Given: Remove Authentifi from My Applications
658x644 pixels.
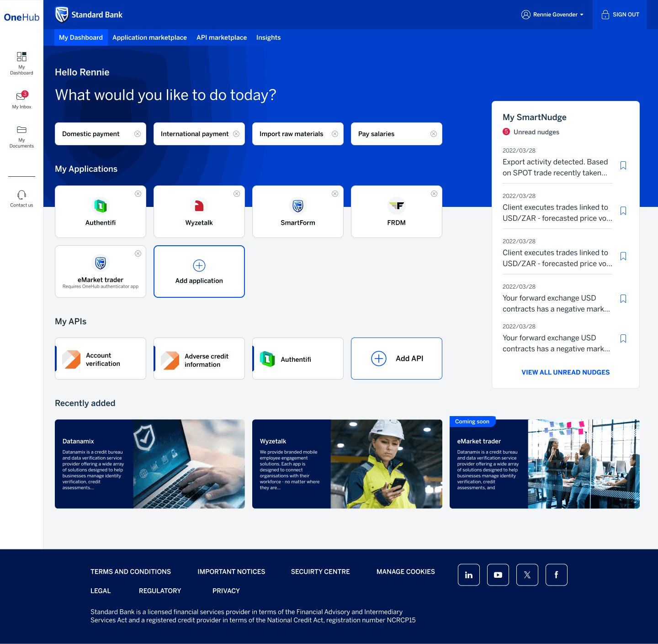Looking at the screenshot, I should 138,194.
